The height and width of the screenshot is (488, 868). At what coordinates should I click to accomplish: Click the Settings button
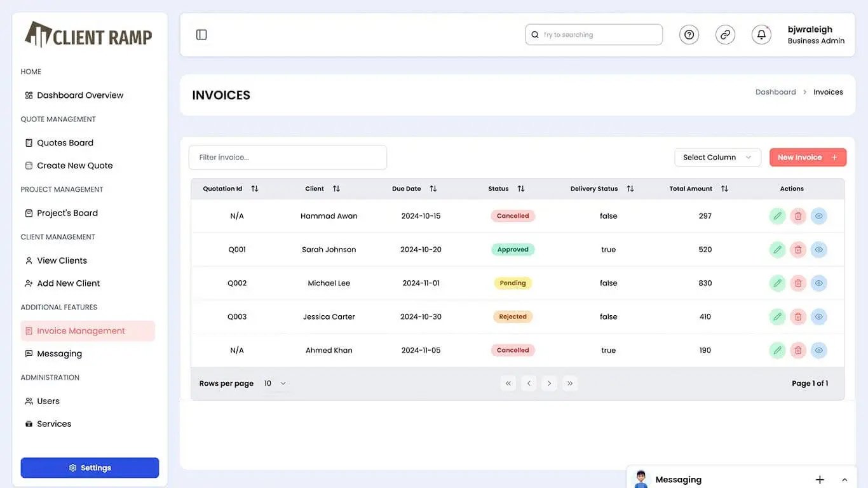pos(90,468)
